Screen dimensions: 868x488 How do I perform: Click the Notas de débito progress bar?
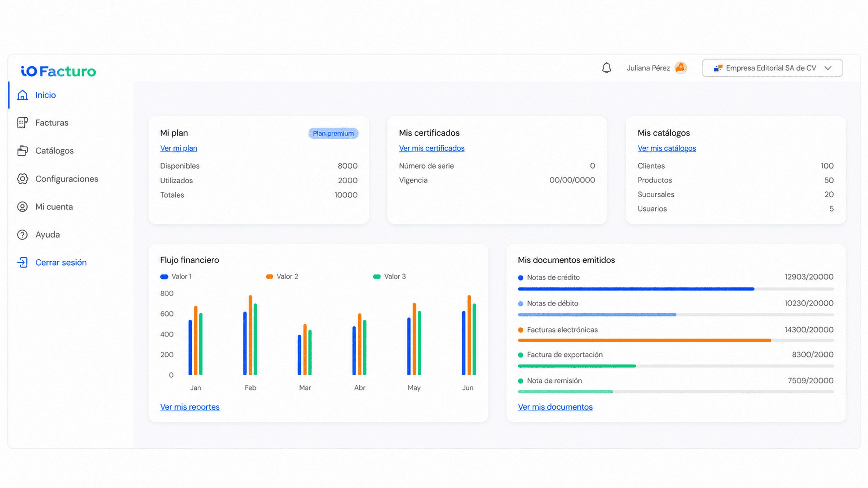coord(676,314)
